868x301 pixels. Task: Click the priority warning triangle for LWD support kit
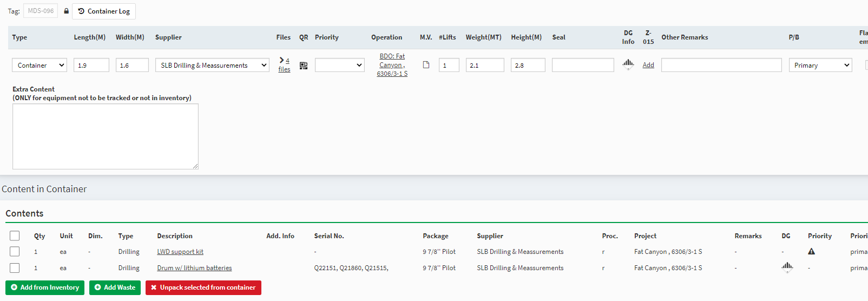[811, 252]
